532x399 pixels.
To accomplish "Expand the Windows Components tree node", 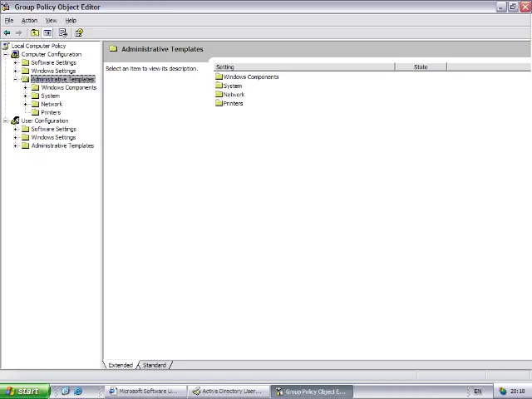I will tap(26, 87).
